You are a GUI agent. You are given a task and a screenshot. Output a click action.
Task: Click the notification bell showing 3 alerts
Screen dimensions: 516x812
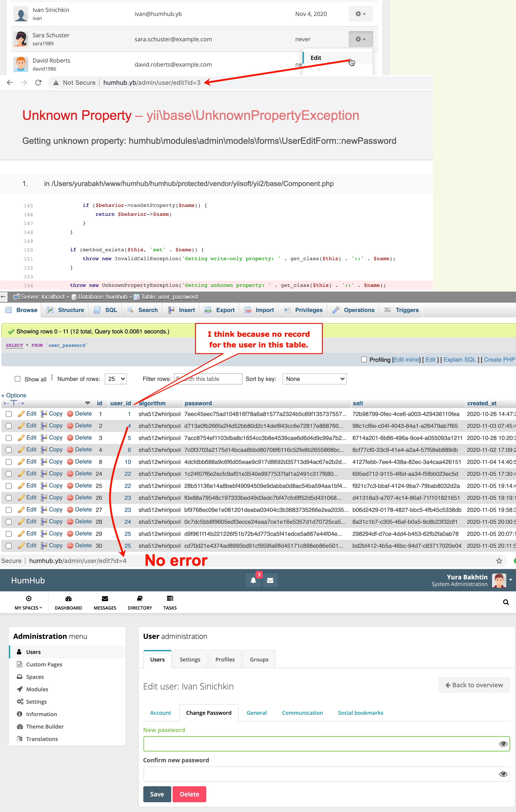(x=253, y=580)
